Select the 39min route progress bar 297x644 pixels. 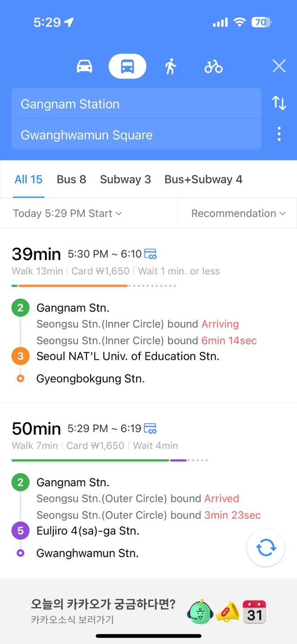click(x=94, y=286)
